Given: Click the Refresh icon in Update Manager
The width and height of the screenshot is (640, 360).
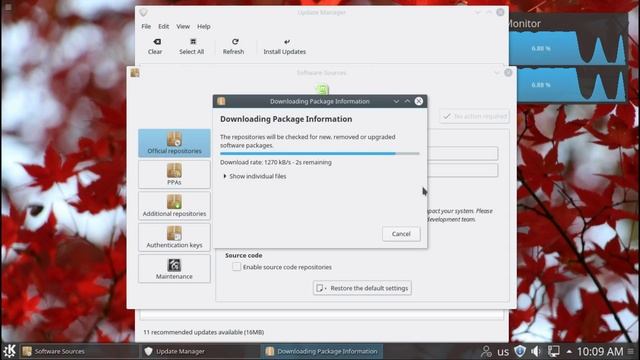Looking at the screenshot, I should [x=233, y=46].
